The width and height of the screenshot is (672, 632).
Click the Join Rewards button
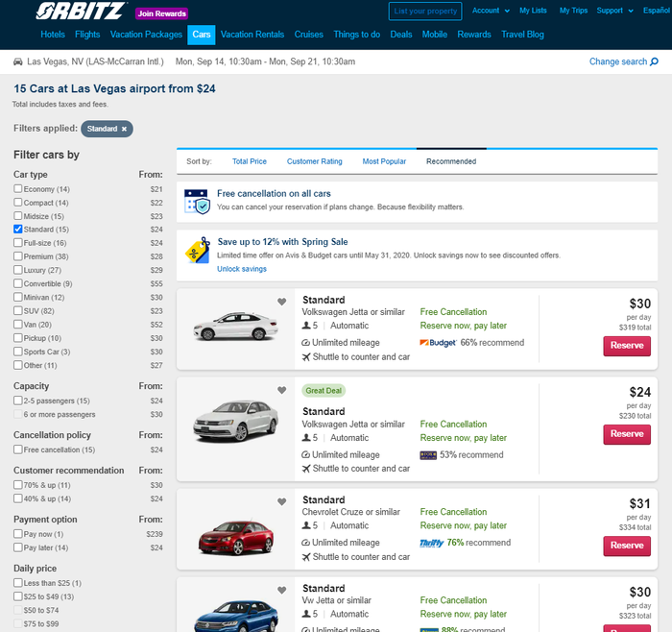click(161, 13)
